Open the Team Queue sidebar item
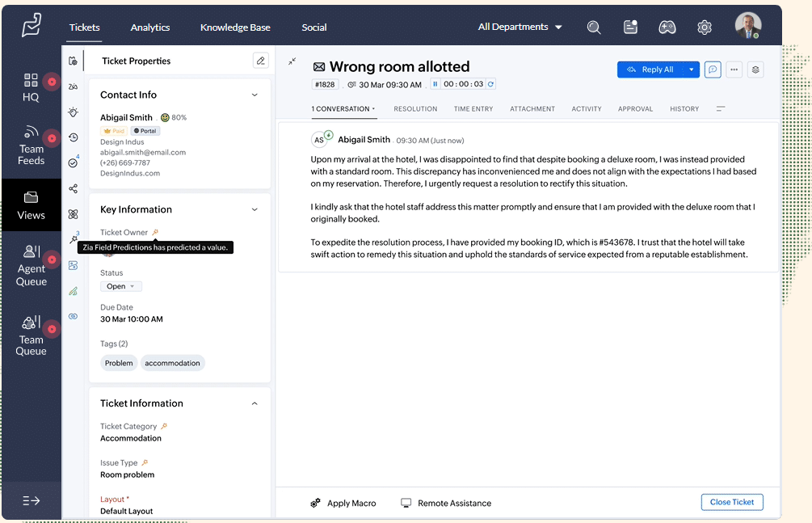Viewport: 812px width, 523px height. pos(31,336)
